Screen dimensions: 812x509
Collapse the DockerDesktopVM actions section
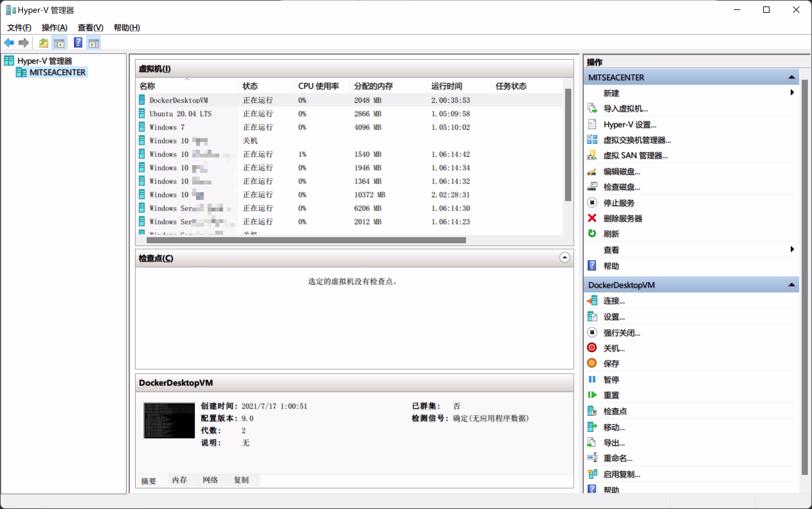coord(791,285)
